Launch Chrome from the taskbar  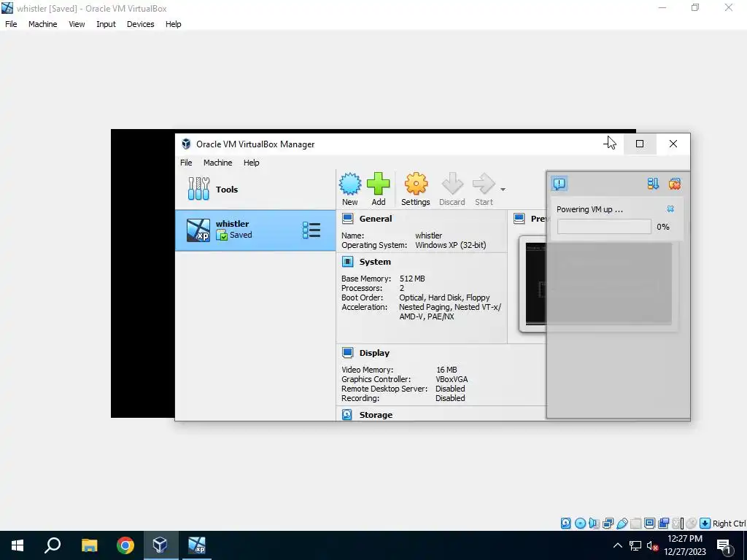click(x=125, y=545)
